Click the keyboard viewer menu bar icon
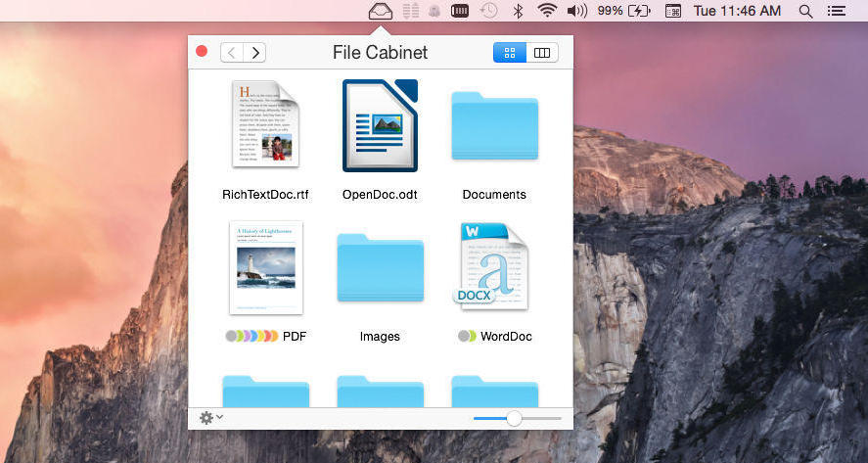868x463 pixels. [672, 11]
